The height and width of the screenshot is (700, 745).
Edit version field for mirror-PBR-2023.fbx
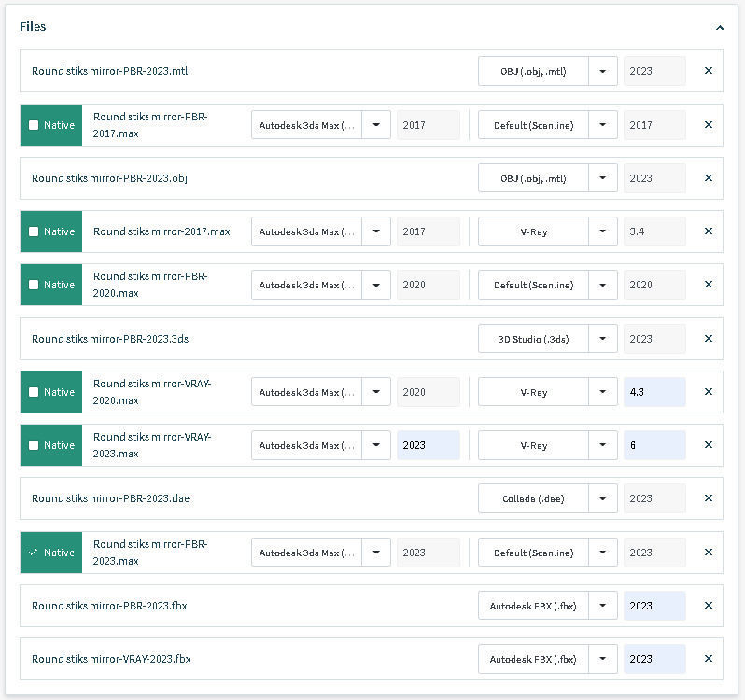654,606
